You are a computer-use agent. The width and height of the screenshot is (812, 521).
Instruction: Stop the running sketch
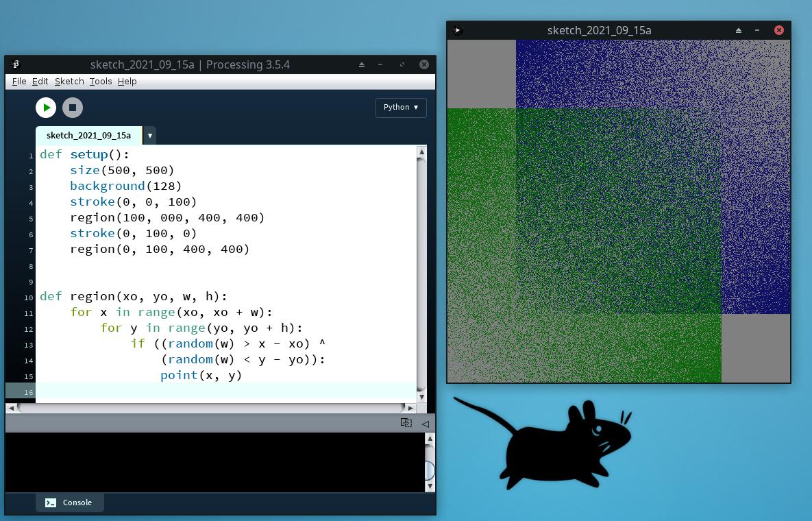[73, 107]
